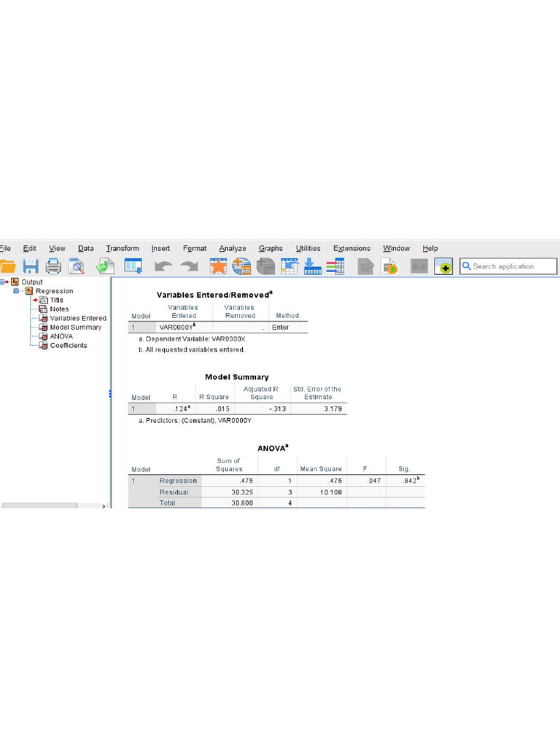Viewport: 560px width, 747px height.
Task: Click the green plus toolbar icon
Action: tap(443, 266)
